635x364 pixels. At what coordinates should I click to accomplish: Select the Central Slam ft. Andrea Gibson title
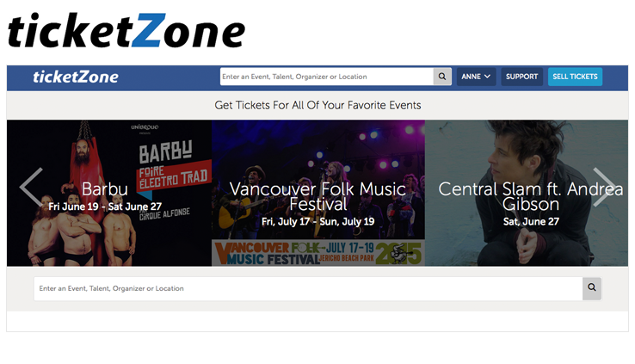point(531,196)
